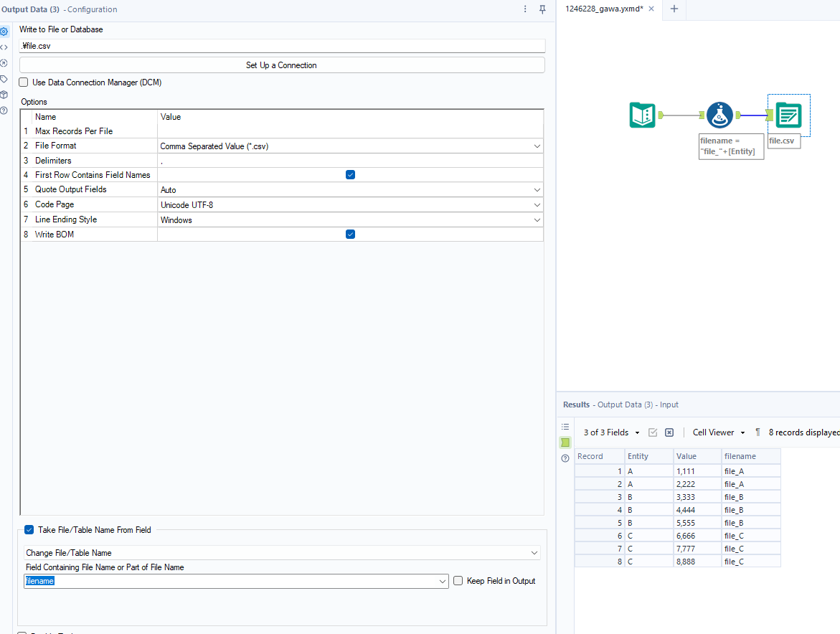
Task: Enable Use Data Connection Manager checkbox
Action: coord(24,82)
